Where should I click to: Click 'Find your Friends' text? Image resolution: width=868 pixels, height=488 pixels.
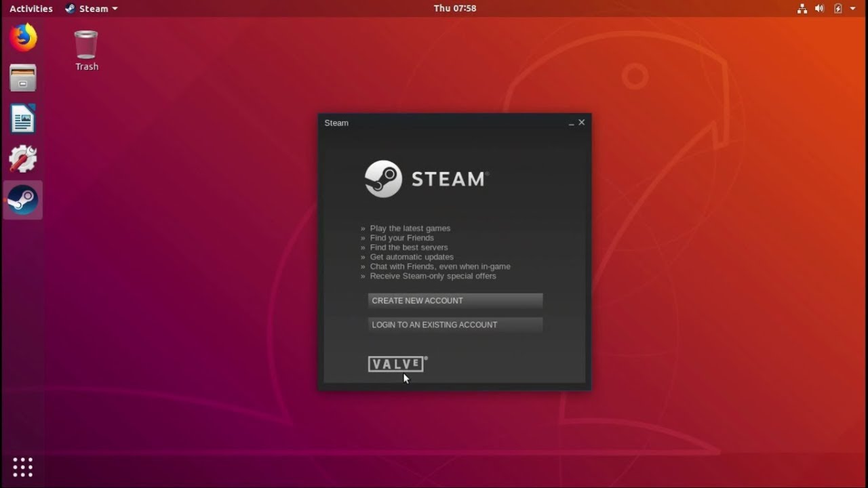pyautogui.click(x=402, y=238)
